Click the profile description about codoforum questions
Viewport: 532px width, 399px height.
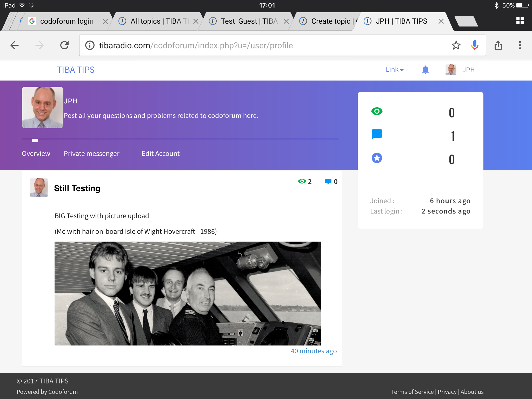(x=161, y=116)
